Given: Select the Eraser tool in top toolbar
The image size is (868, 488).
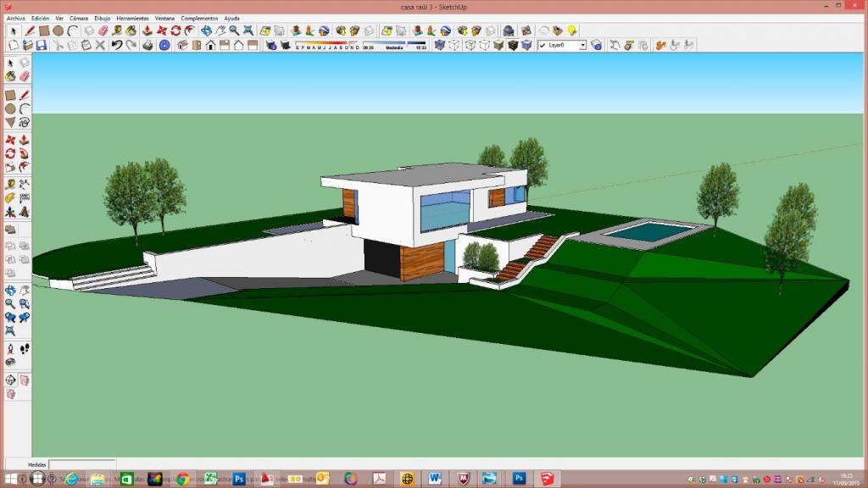Looking at the screenshot, I should (102, 30).
